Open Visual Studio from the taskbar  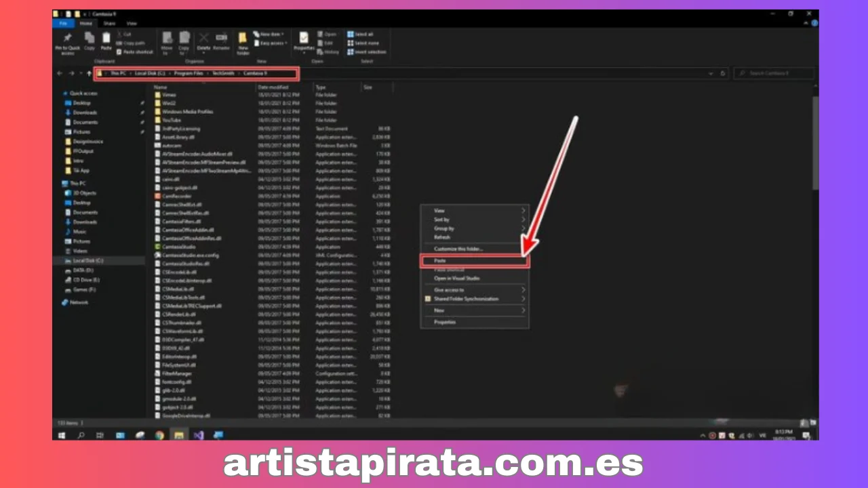(199, 435)
